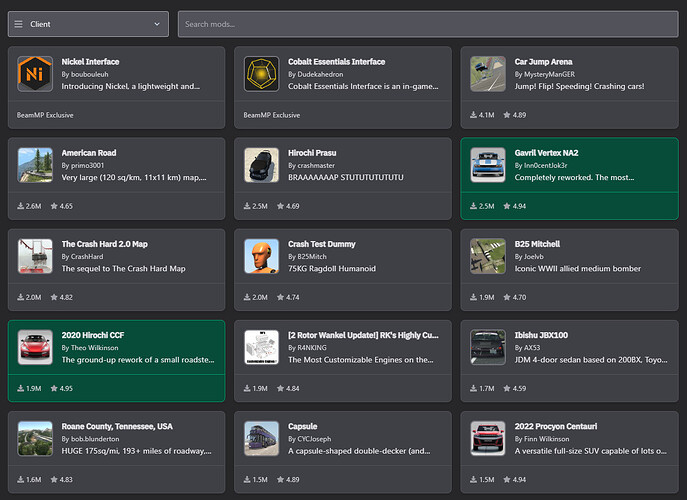This screenshot has height=500, width=687.
Task: Select the Car Jump Arena thumbnail
Action: click(x=488, y=73)
